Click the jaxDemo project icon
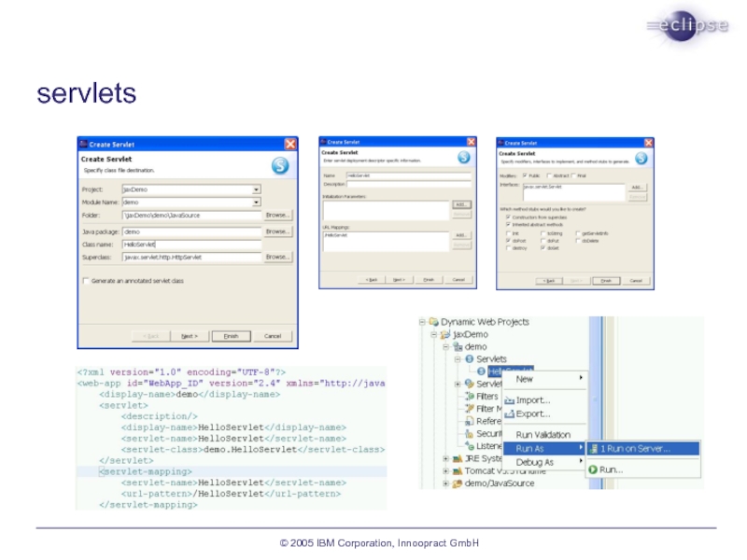Image resolution: width=747 pixels, height=560 pixels. [x=446, y=334]
